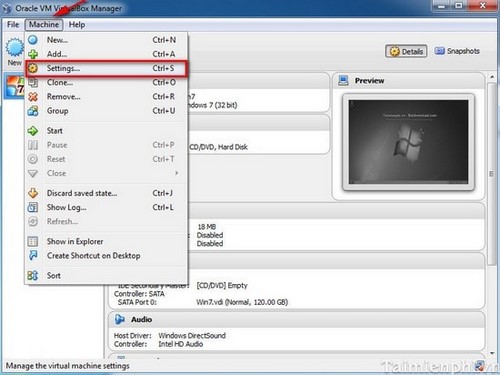Click the VirtualBox title bar icon

click(7, 8)
